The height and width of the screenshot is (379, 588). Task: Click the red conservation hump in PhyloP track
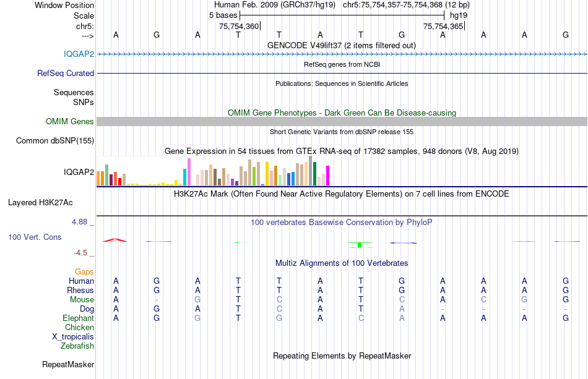[x=115, y=240]
